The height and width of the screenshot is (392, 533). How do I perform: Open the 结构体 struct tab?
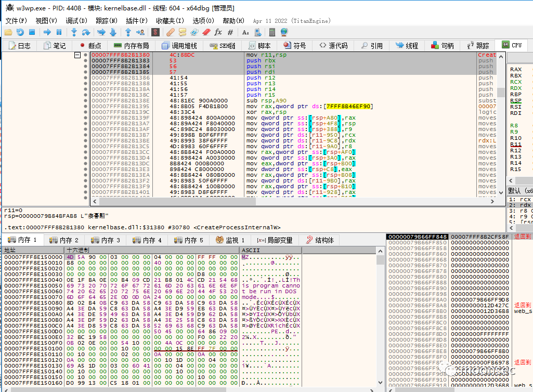(x=320, y=240)
